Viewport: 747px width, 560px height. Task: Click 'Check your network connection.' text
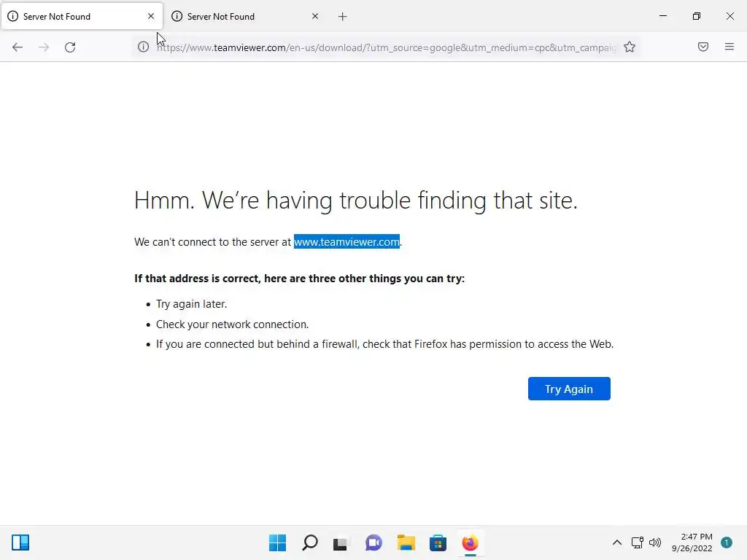[x=233, y=324]
